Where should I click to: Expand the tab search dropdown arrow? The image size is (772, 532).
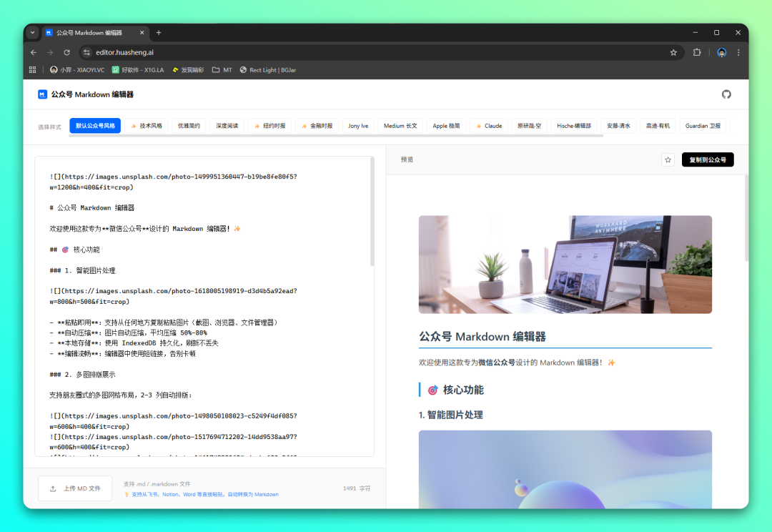(32, 32)
